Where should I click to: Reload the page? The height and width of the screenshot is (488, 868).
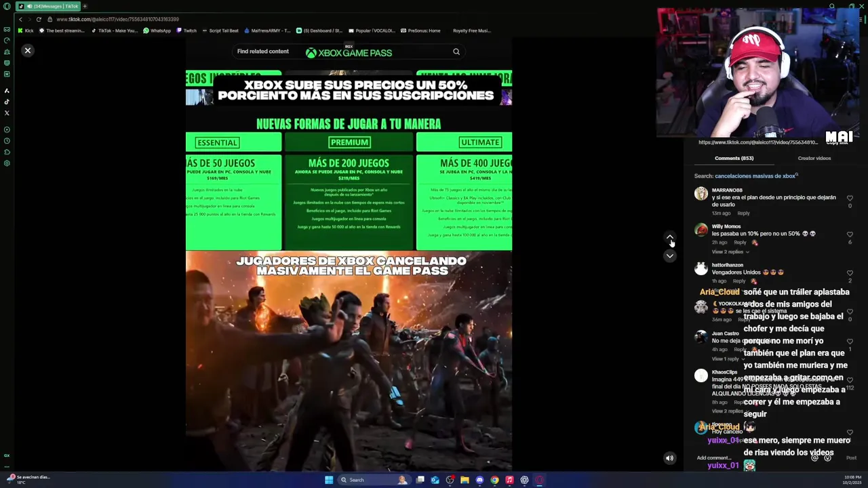click(39, 19)
